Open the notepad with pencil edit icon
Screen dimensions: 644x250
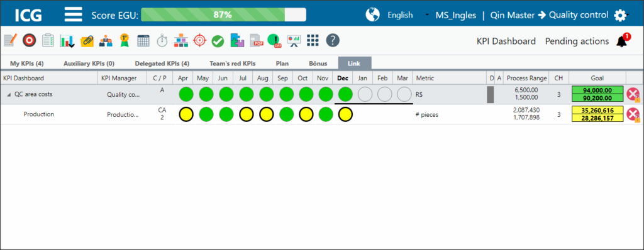[10, 40]
